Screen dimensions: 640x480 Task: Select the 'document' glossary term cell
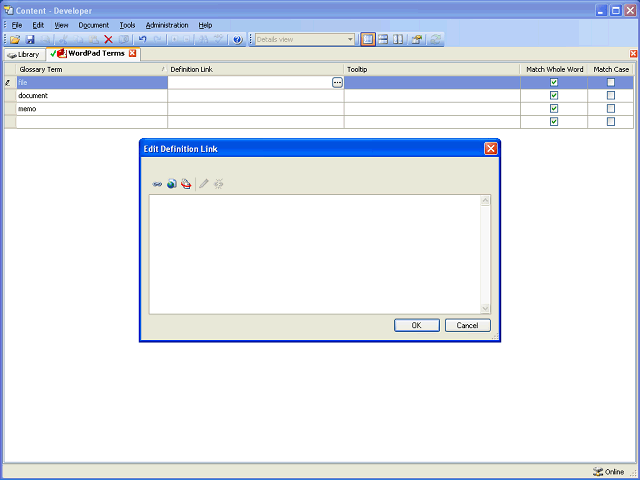click(x=92, y=96)
